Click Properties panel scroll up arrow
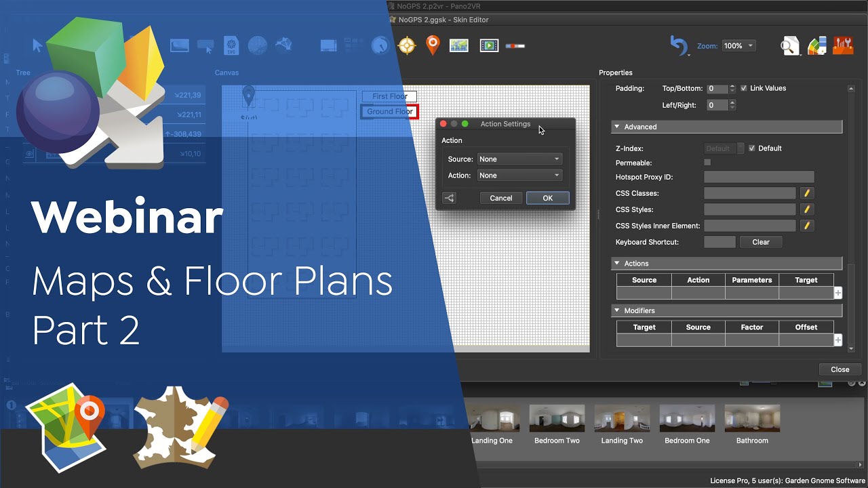 [851, 89]
